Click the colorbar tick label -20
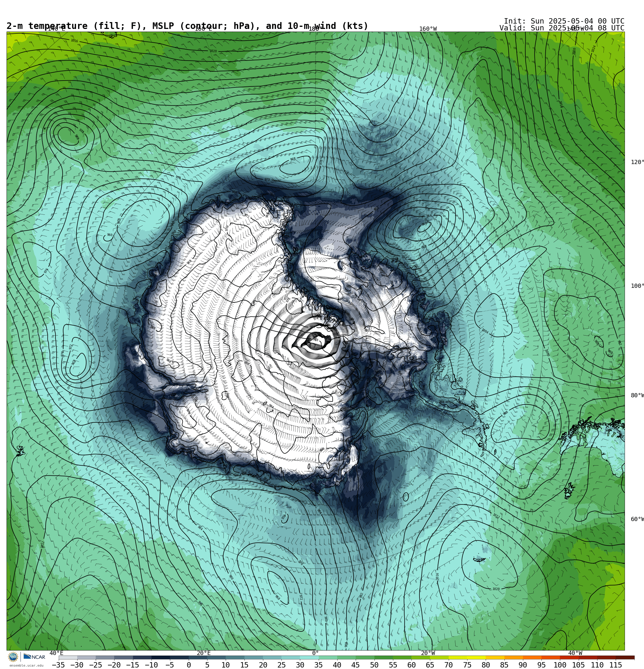This screenshot has height=669, width=644. [x=114, y=665]
